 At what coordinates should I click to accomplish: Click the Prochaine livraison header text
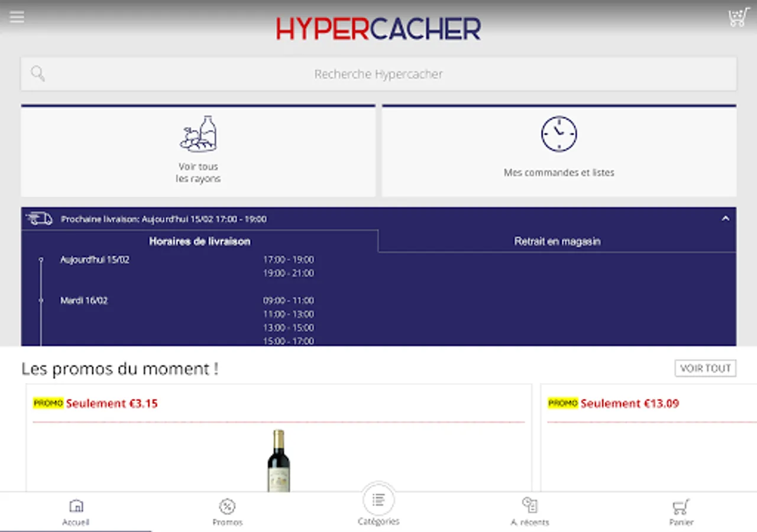point(164,219)
